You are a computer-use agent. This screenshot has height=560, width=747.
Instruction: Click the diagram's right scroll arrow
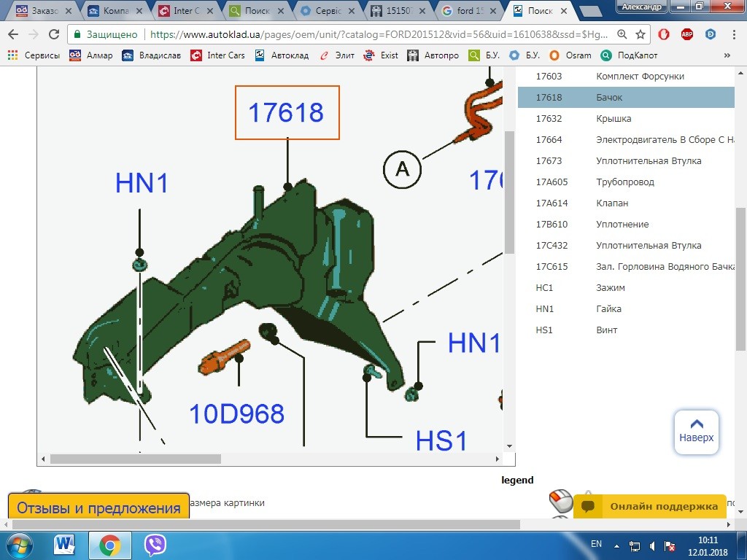click(498, 459)
